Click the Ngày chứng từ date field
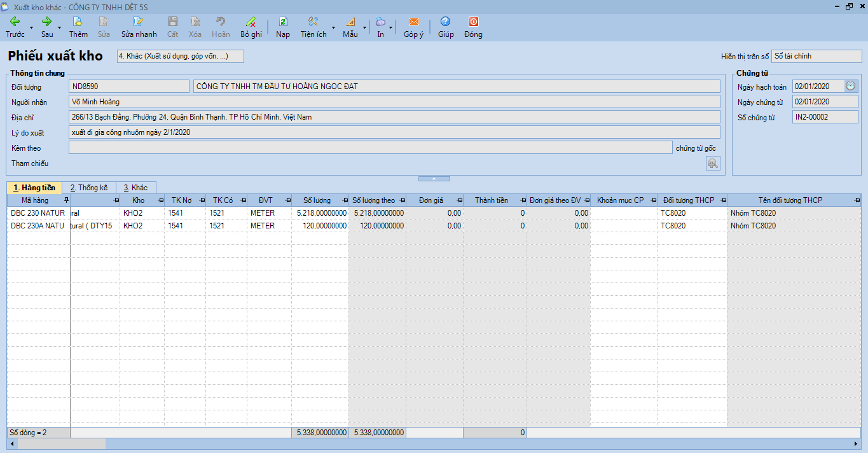The width and height of the screenshot is (868, 453). point(825,102)
